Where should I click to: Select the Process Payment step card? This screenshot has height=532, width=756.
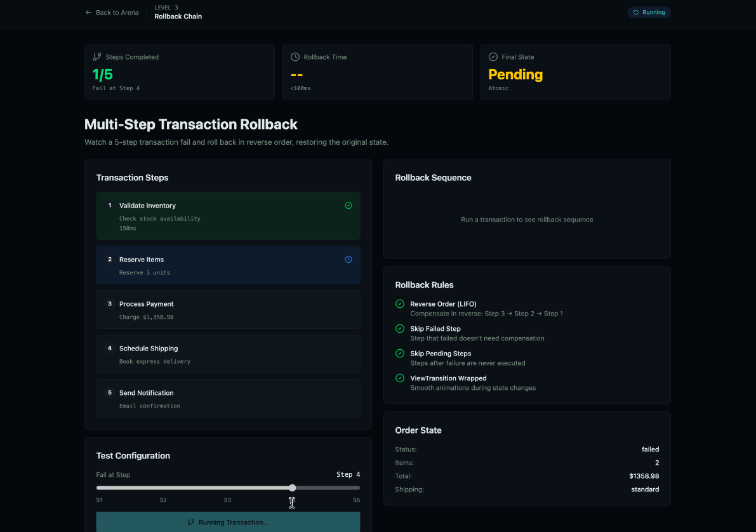[x=228, y=310]
